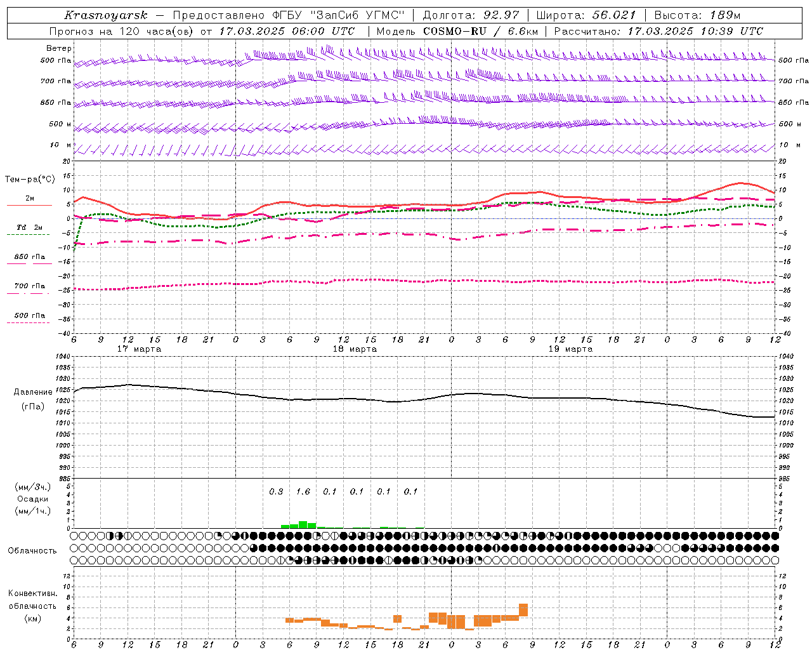Select the "Долгота: 92.97" header value
The width and height of the screenshot is (812, 650).
(471, 15)
